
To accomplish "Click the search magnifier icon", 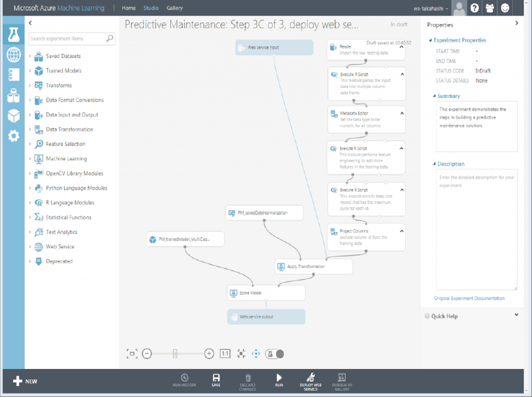I will (x=110, y=38).
